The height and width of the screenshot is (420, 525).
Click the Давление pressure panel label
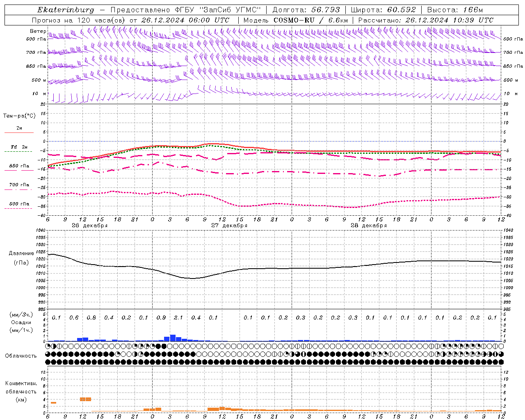(21, 253)
